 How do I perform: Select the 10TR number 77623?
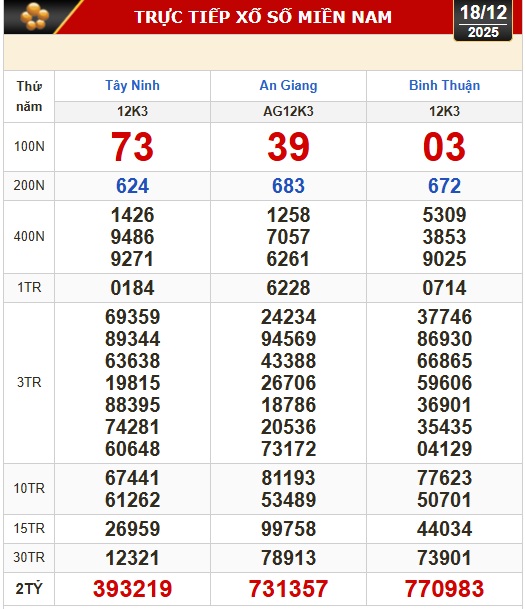click(445, 478)
